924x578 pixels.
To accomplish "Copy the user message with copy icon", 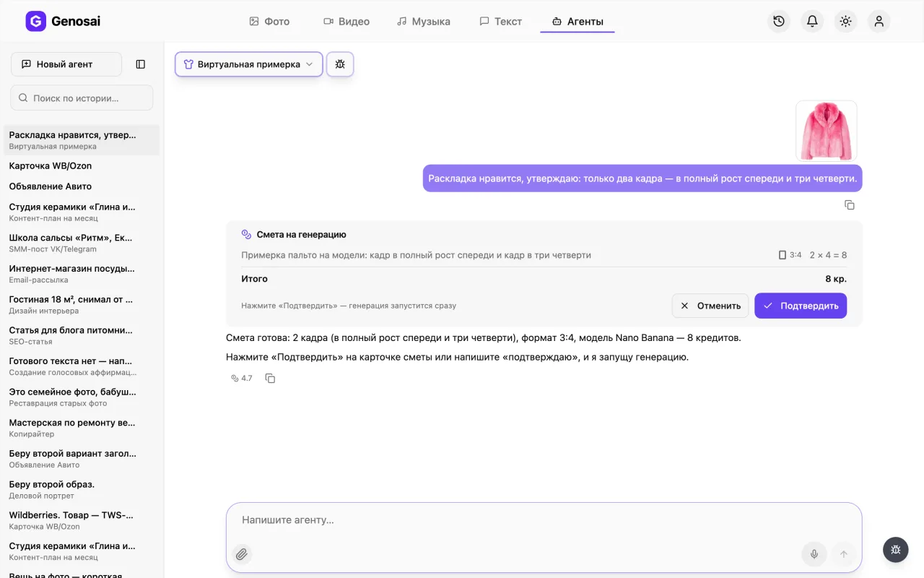I will (850, 205).
